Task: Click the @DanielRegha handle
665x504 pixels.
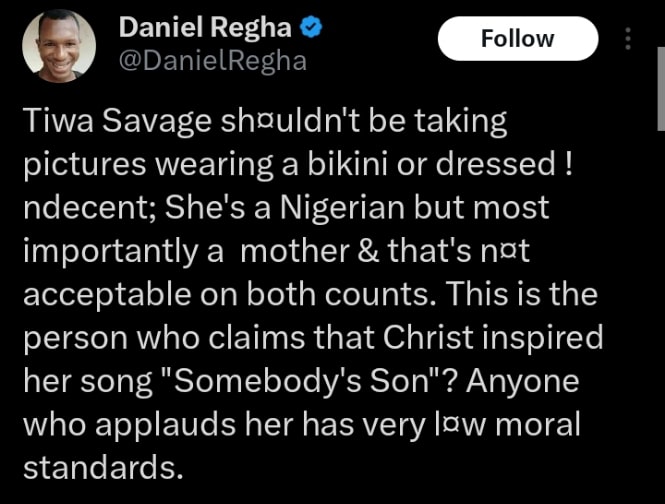Action: (x=212, y=61)
